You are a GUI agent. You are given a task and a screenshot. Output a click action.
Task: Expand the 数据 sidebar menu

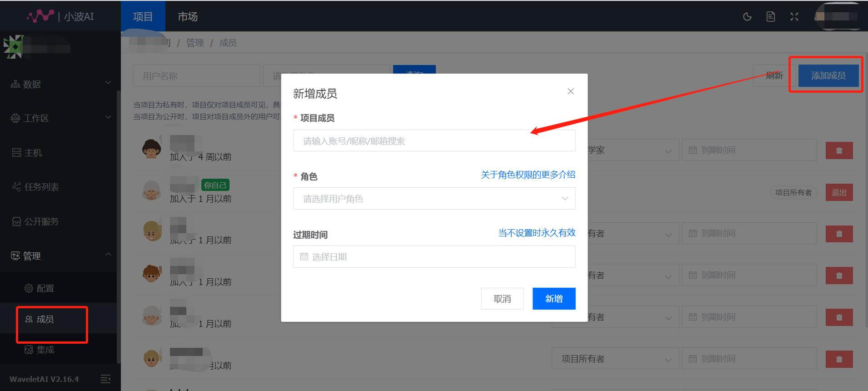(60, 84)
